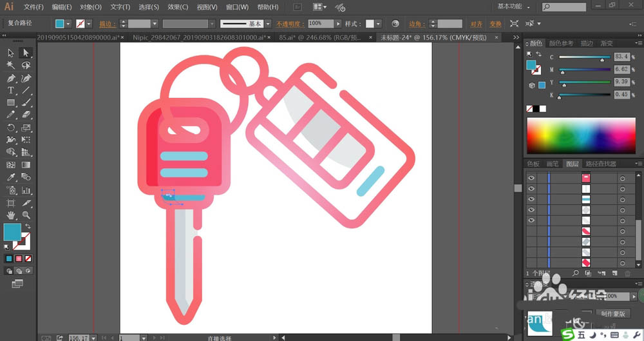The width and height of the screenshot is (644, 341).
Task: Select the Selection (black arrow) tool
Action: (x=11, y=53)
